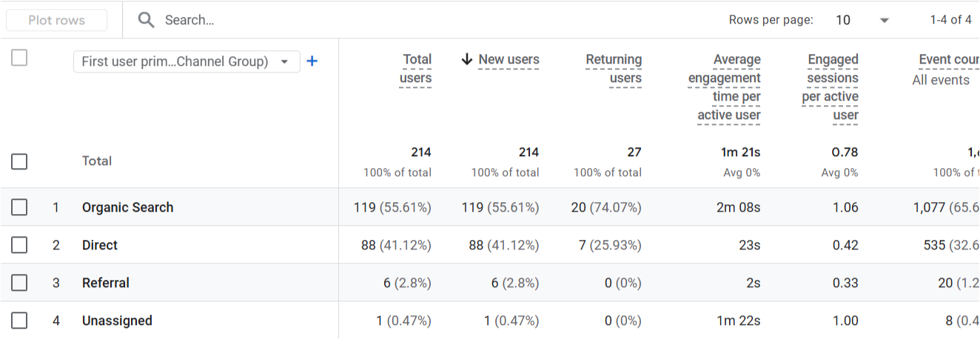Click the magnifying glass search icon
980x351 pixels.
pyautogui.click(x=147, y=20)
